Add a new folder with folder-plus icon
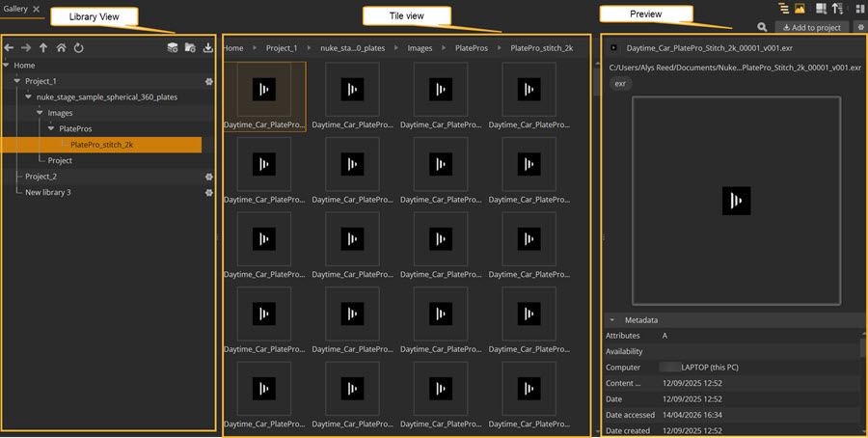The image size is (868, 438). tap(190, 48)
